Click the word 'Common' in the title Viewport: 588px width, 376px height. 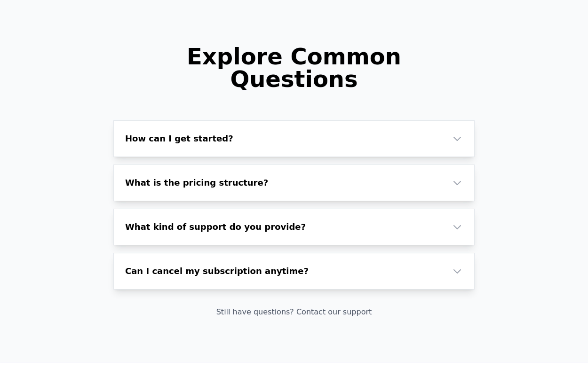tap(346, 57)
